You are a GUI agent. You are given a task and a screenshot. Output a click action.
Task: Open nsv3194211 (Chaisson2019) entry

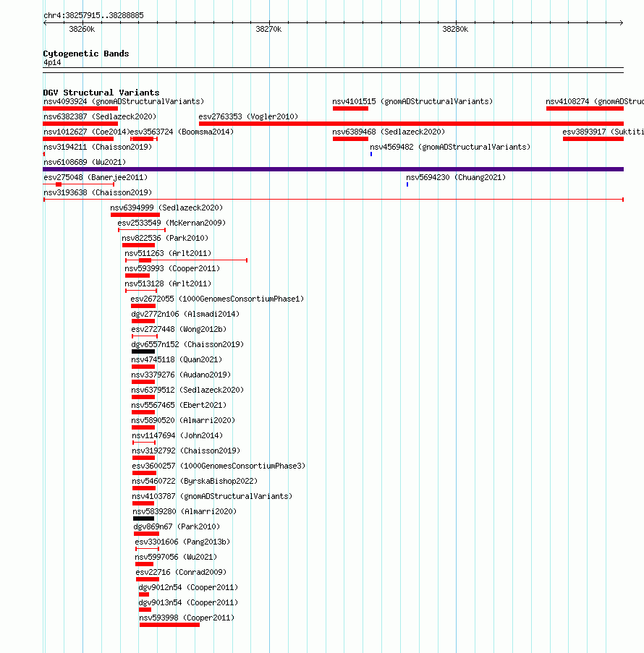98,147
